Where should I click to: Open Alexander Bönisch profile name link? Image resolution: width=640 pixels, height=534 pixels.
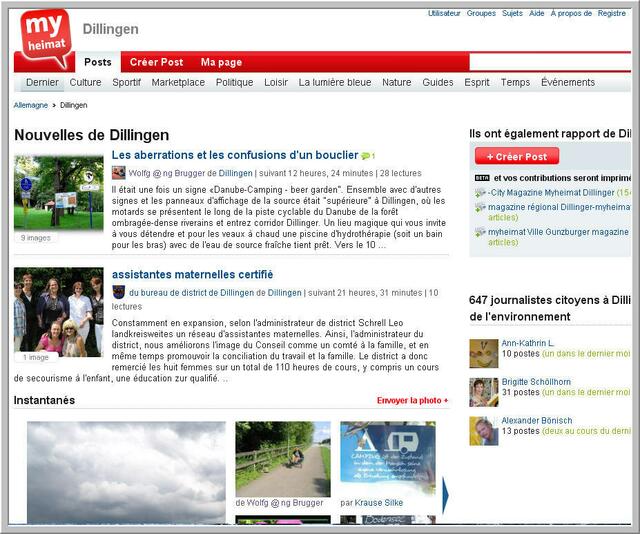pyautogui.click(x=536, y=421)
